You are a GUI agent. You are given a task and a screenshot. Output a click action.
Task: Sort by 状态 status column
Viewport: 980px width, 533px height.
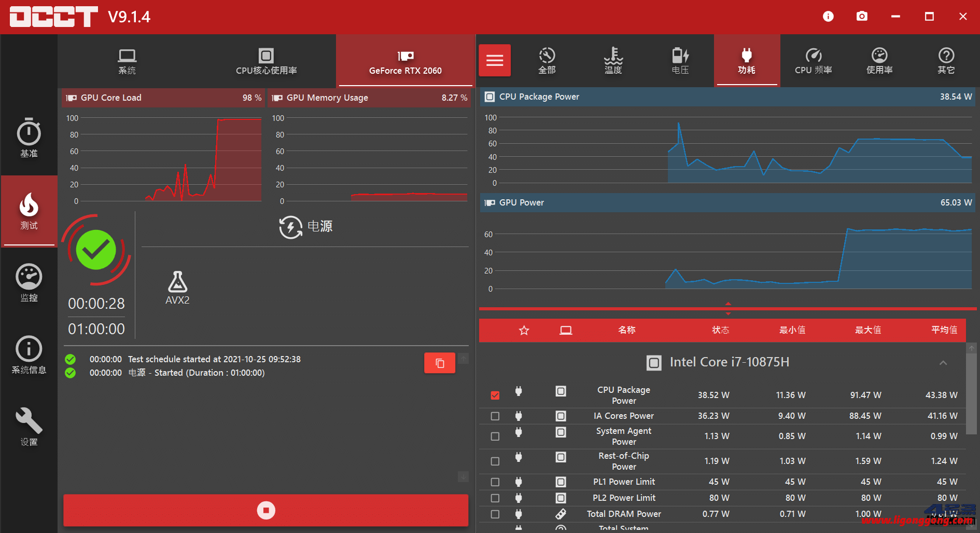pos(721,330)
